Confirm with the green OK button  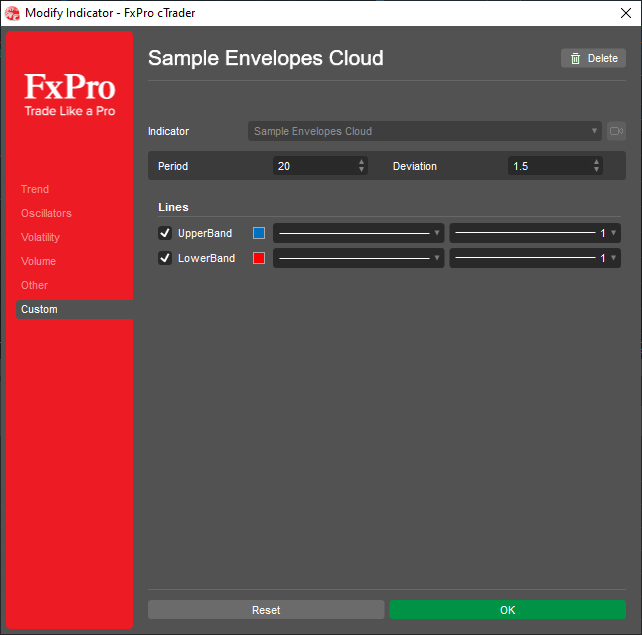click(508, 610)
